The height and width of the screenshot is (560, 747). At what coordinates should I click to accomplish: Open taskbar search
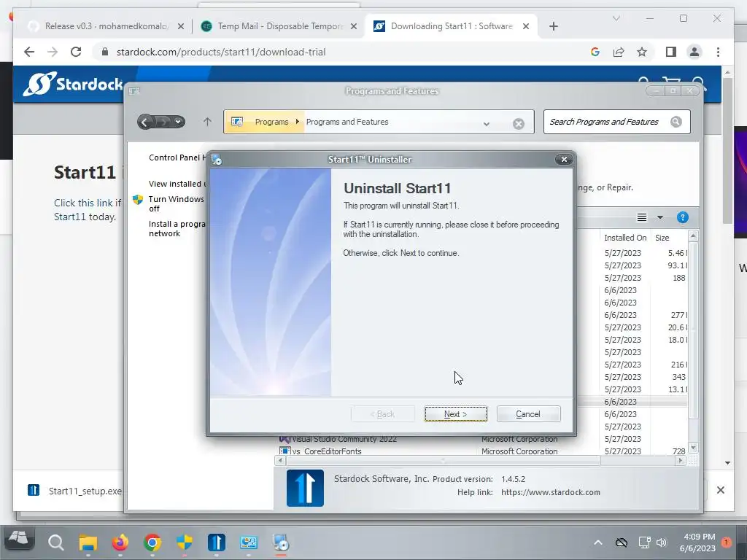click(x=55, y=542)
